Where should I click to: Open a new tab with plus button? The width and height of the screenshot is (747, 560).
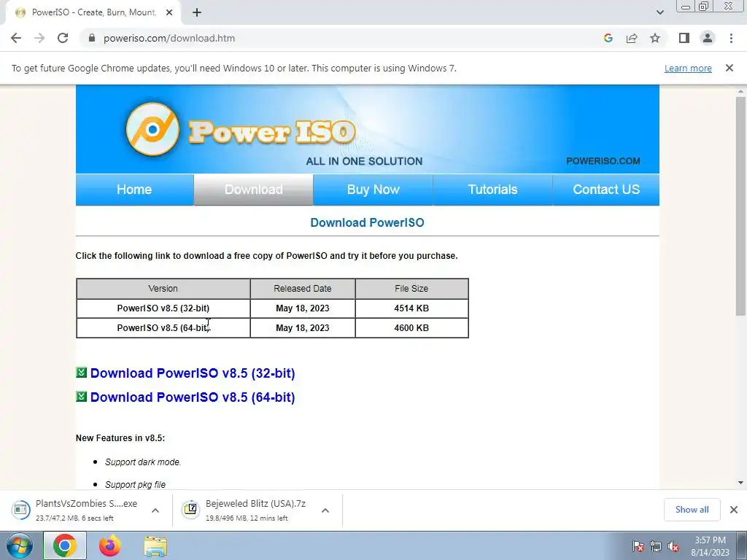197,12
